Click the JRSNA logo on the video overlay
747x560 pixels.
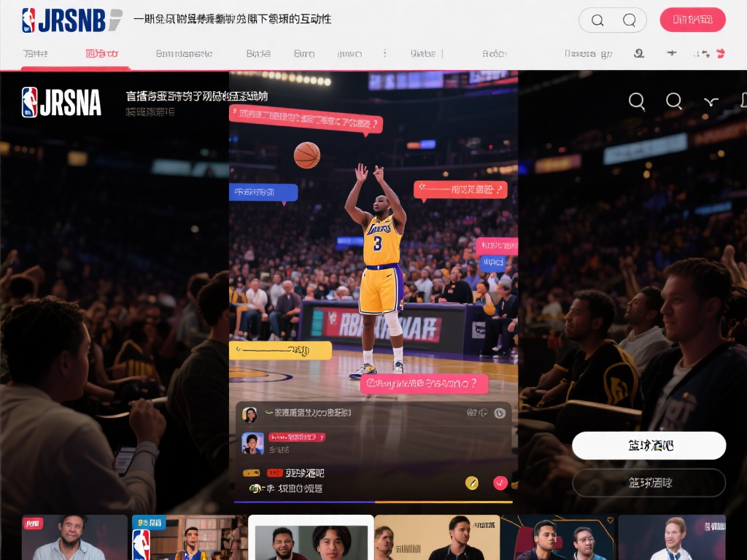coord(61,103)
